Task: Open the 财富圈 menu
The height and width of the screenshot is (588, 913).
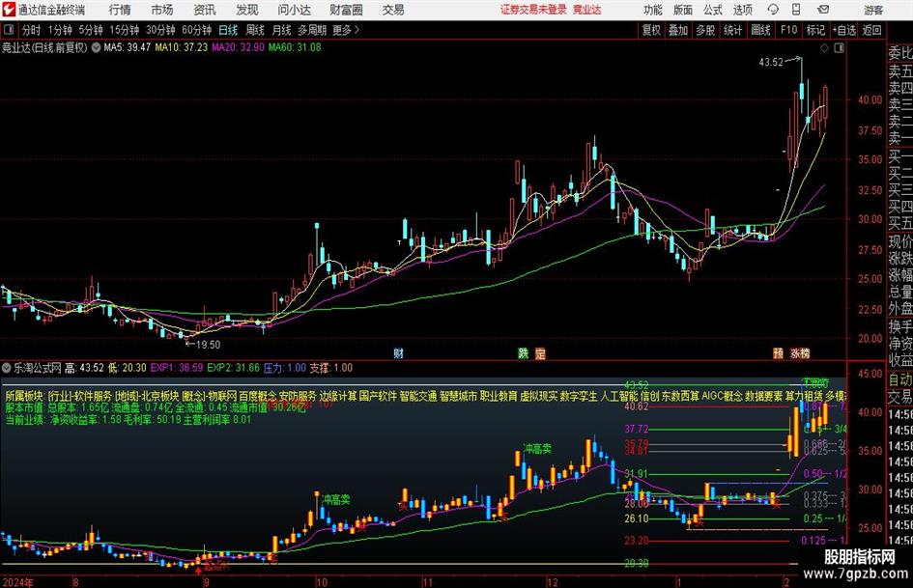Action: point(346,10)
